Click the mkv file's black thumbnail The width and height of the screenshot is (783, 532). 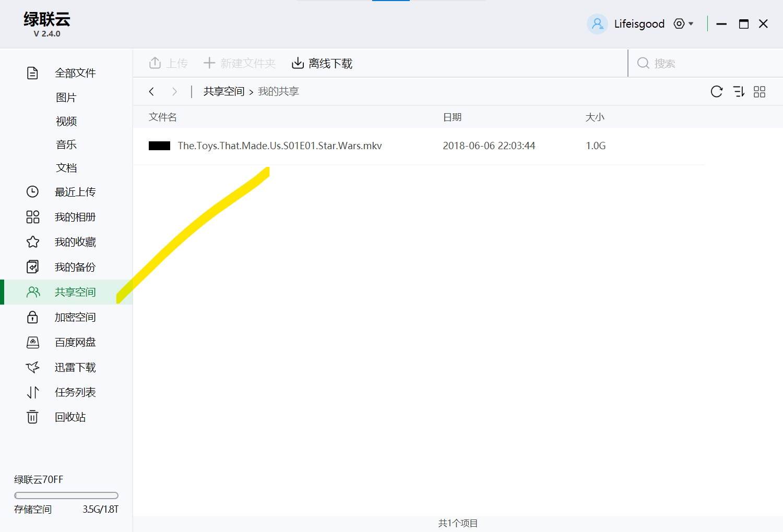pos(159,146)
